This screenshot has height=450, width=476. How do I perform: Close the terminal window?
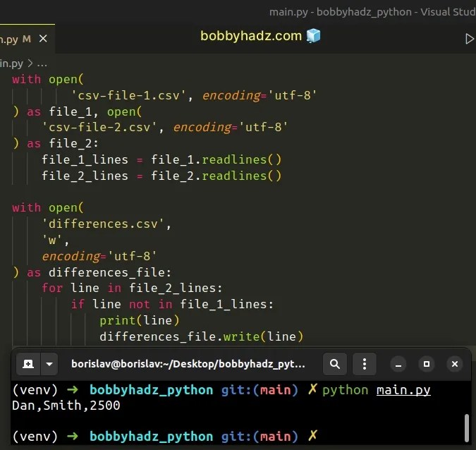(455, 364)
